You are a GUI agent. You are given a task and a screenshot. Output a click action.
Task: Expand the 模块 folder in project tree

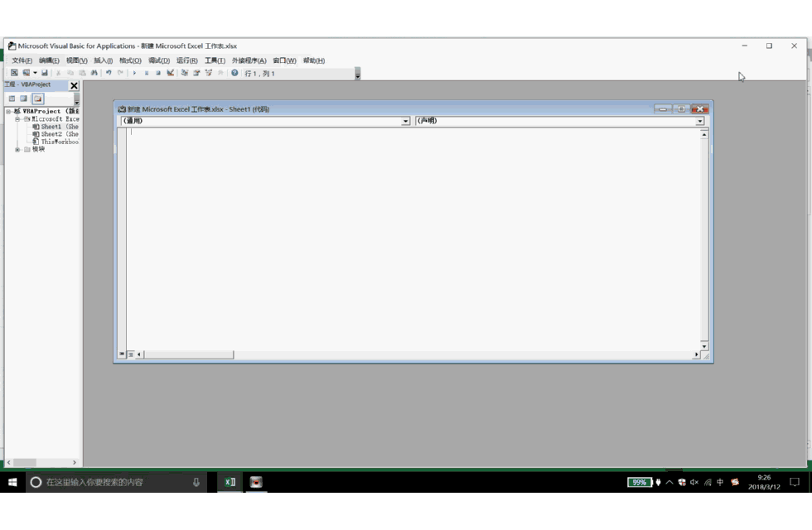click(17, 149)
